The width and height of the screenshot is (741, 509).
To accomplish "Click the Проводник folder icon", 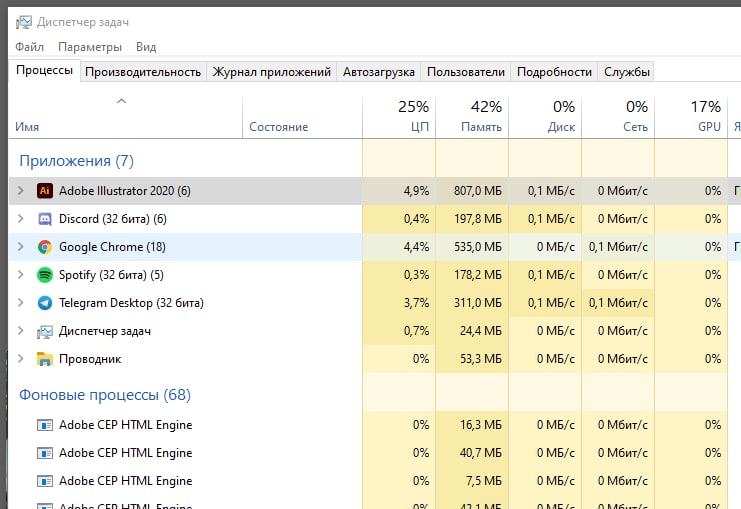I will pyautogui.click(x=45, y=359).
